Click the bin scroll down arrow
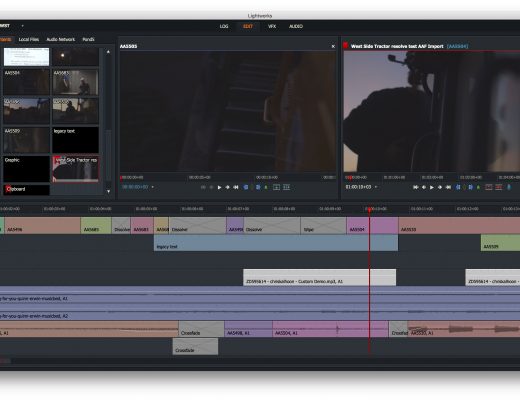520x400 pixels. click(x=108, y=191)
